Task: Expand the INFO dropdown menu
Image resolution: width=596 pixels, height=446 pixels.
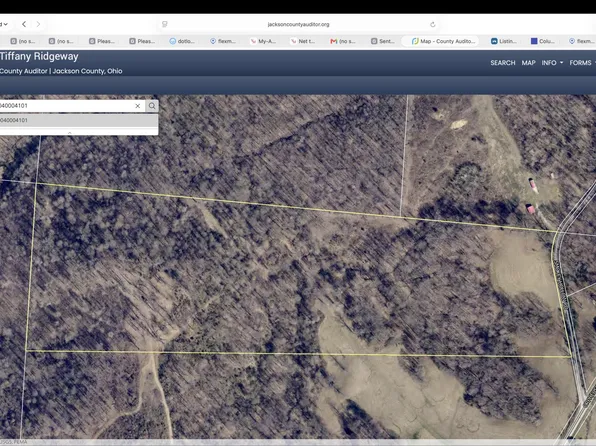Action: pos(552,63)
